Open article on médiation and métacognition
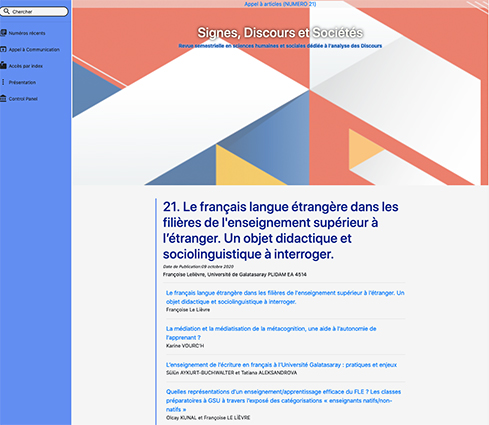489x425 pixels. pyautogui.click(x=271, y=333)
